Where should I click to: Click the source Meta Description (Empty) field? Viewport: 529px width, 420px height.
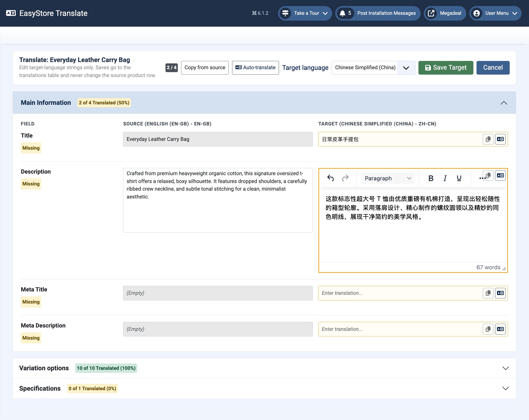(218, 329)
